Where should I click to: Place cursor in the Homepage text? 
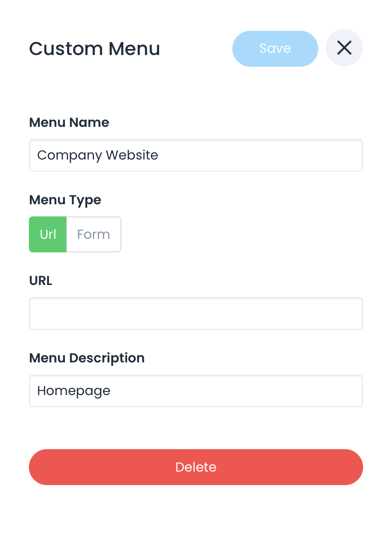74,391
